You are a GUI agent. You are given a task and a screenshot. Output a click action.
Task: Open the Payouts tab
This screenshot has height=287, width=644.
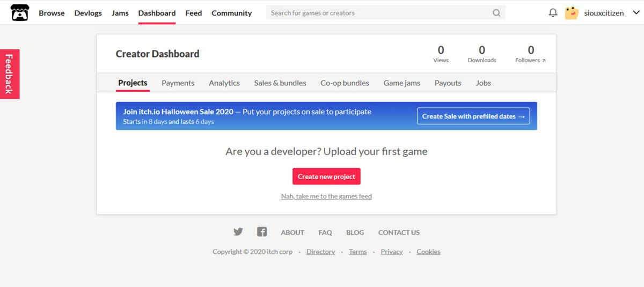448,83
